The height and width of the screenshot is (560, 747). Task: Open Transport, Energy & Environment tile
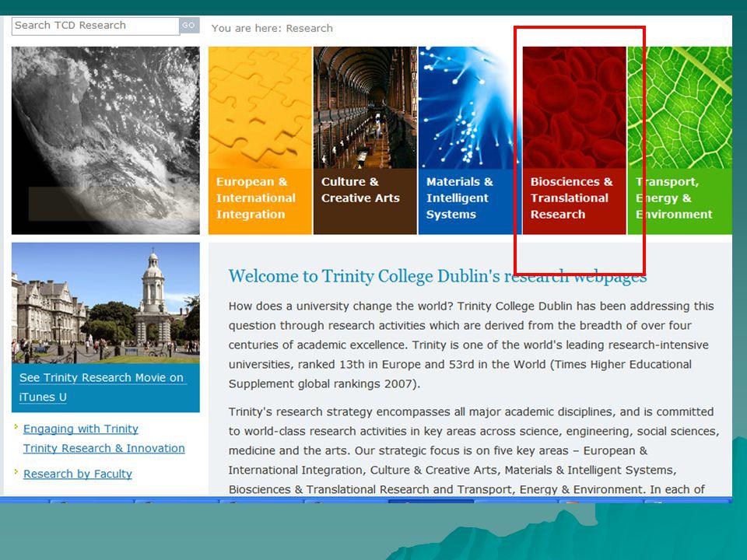coord(680,141)
